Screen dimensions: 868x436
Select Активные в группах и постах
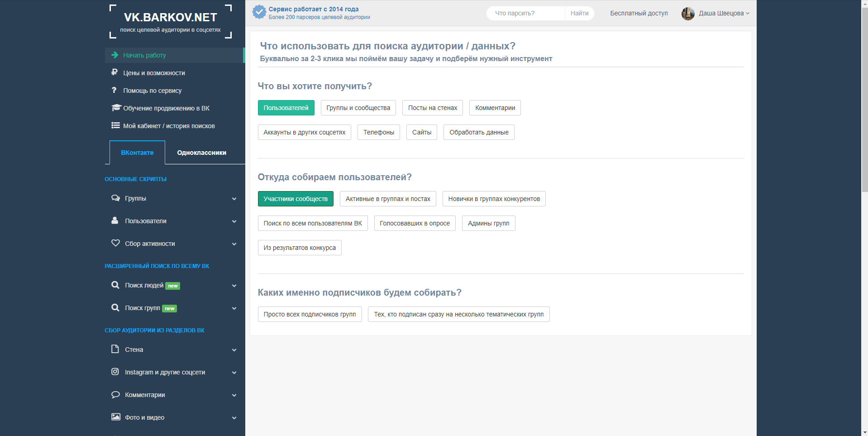point(388,199)
